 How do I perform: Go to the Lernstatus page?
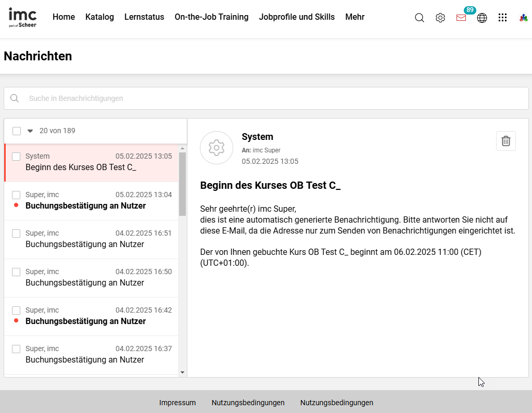click(x=144, y=17)
